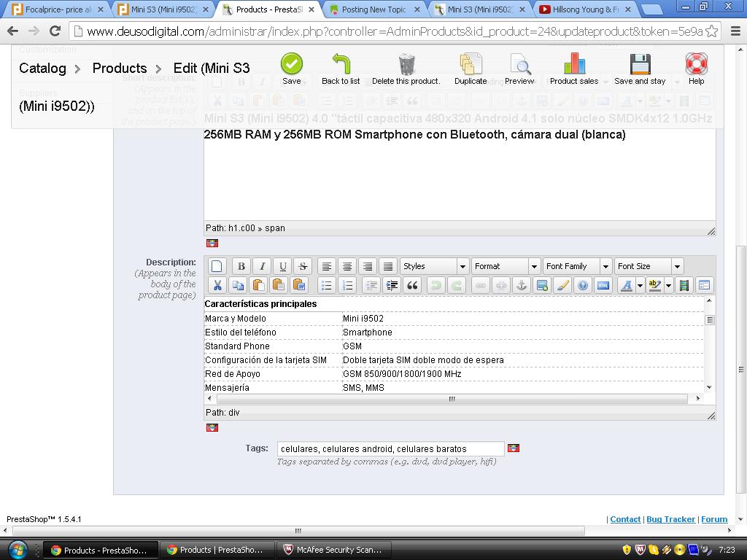Click the Catalog breadcrumb

(x=42, y=68)
